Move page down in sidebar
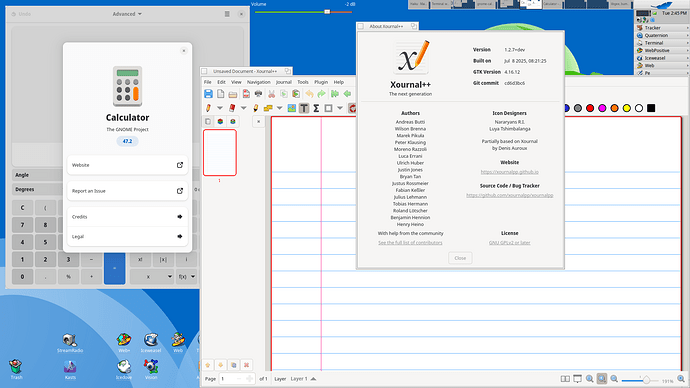690x388 pixels. pyautogui.click(x=220, y=365)
